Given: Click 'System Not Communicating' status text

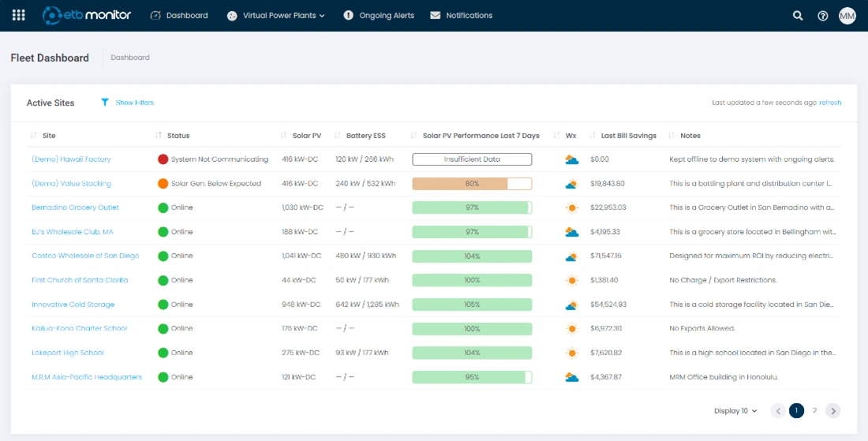Looking at the screenshot, I should click(220, 159).
